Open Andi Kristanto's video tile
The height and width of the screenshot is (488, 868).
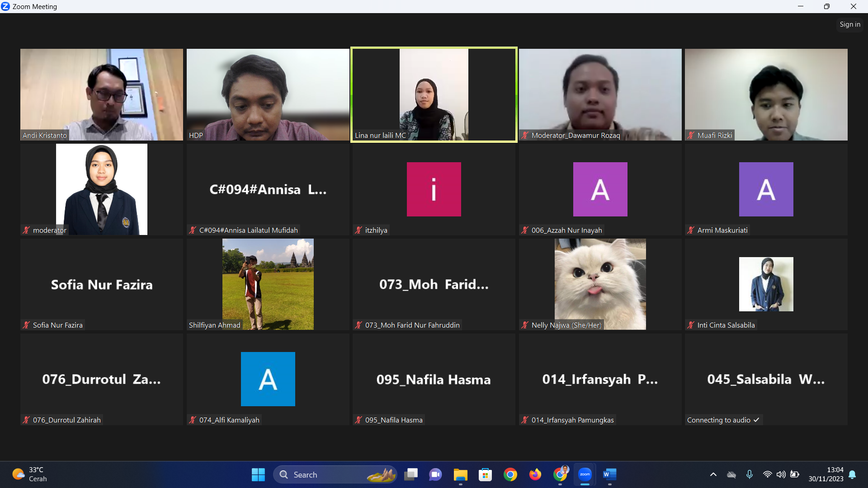coord(102,94)
